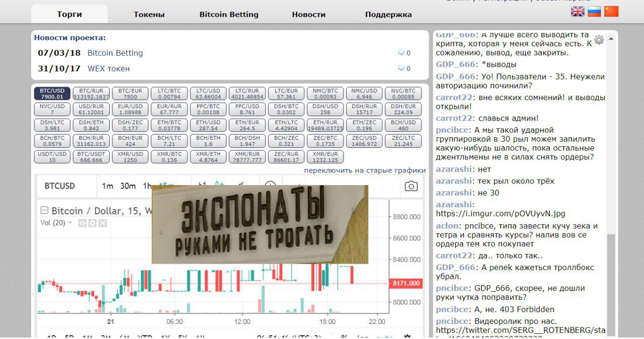Click news date 07/03/18
Image resolution: width=644 pixels, height=339 pixels.
(x=59, y=53)
